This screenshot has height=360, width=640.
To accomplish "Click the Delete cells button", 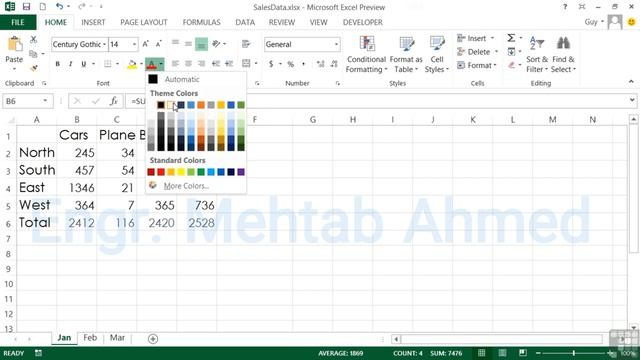I will point(478,52).
